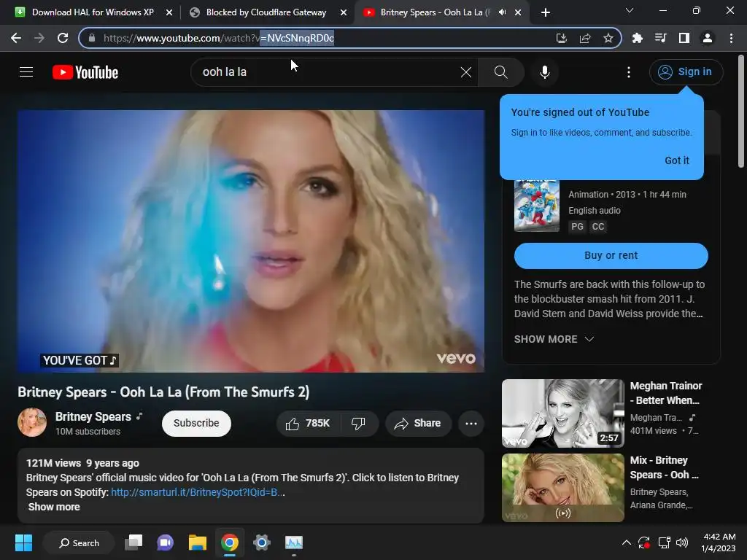The height and width of the screenshot is (560, 747).
Task: Open Chrome three-dot menu
Action: [x=731, y=38]
